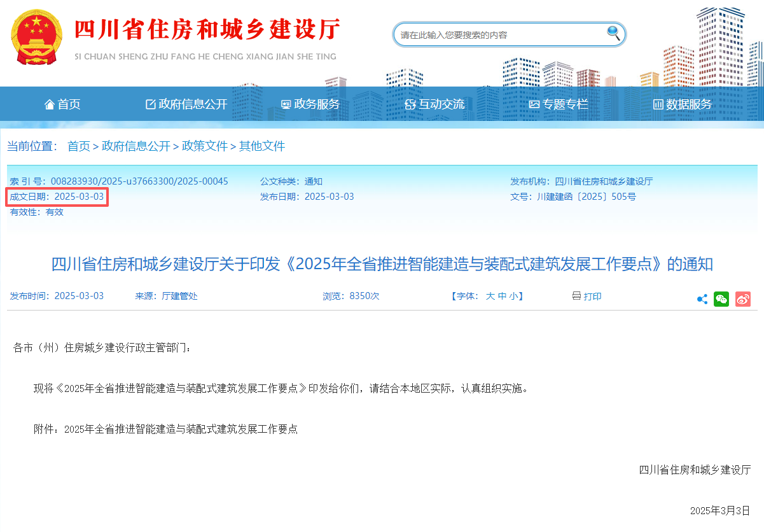Open the 政务服务 menu
The image size is (764, 532).
pyautogui.click(x=310, y=104)
